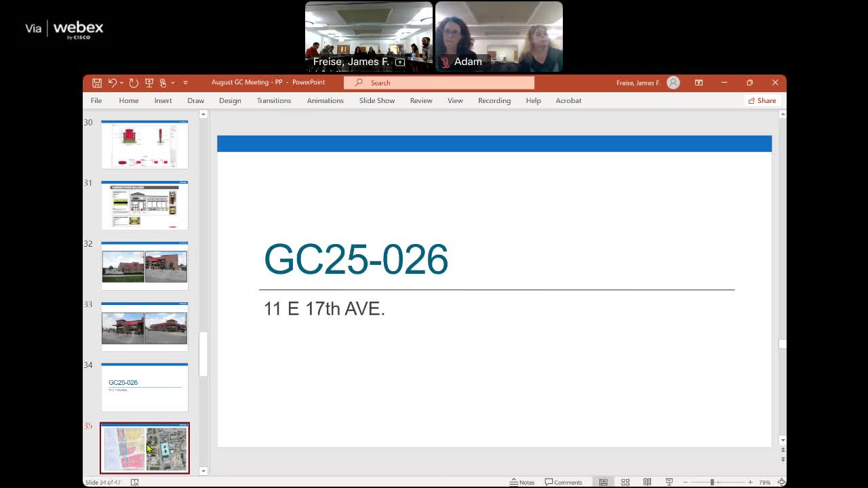The image size is (868, 488).
Task: Go to next slide double-arrow button
Action: pos(783,459)
